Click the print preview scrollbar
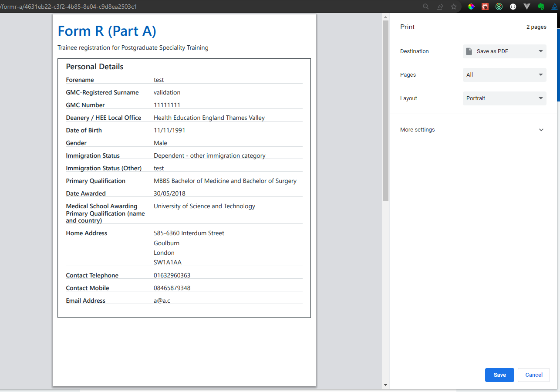Viewport: 560px width, 392px height. pos(385,109)
